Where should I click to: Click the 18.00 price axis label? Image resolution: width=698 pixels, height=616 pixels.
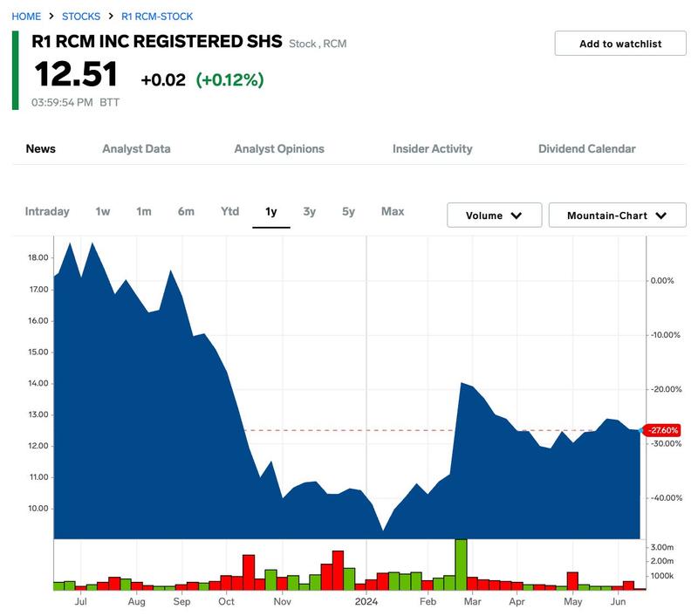[x=38, y=257]
